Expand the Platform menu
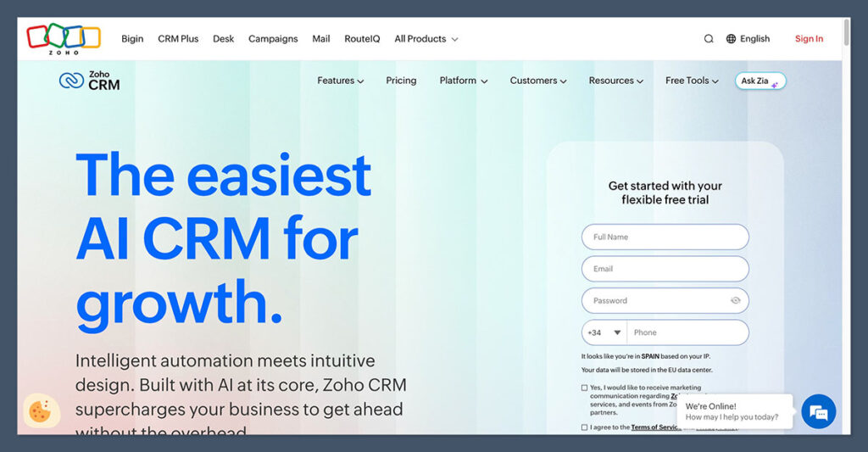Image resolution: width=868 pixels, height=452 pixels. 464,81
